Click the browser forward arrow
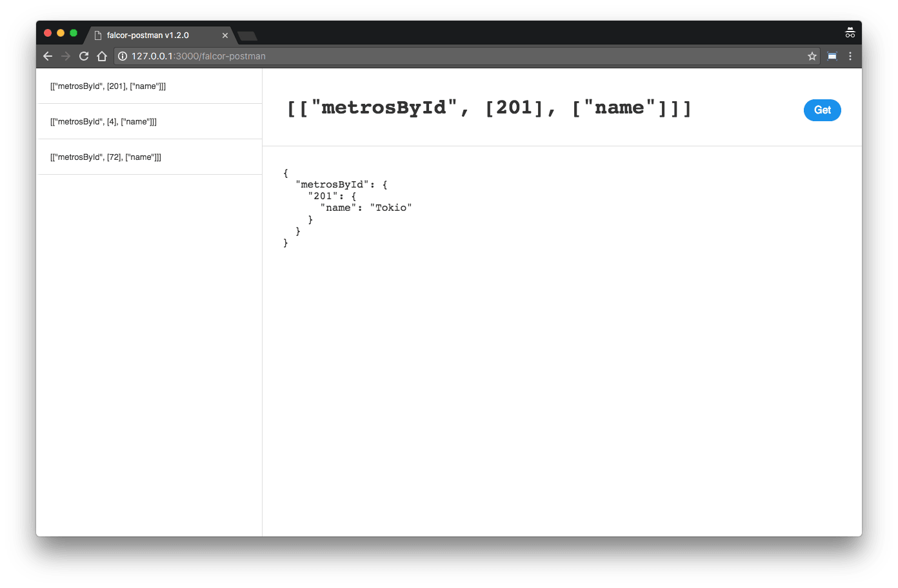Image resolution: width=898 pixels, height=588 pixels. pyautogui.click(x=66, y=56)
